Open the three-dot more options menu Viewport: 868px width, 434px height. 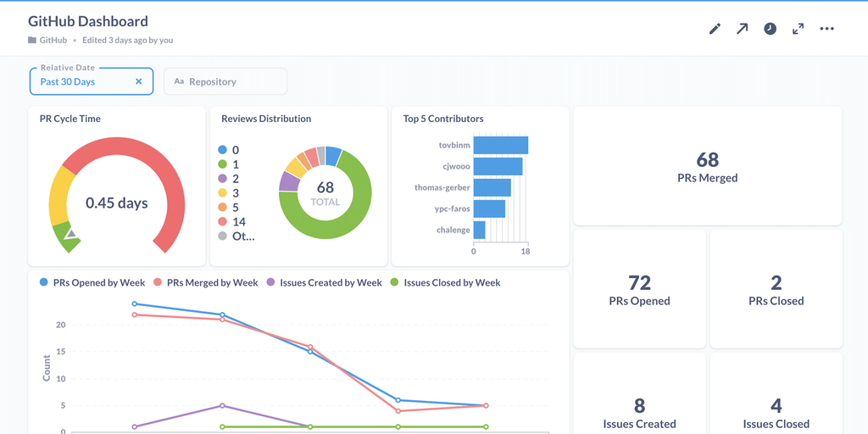pos(826,29)
